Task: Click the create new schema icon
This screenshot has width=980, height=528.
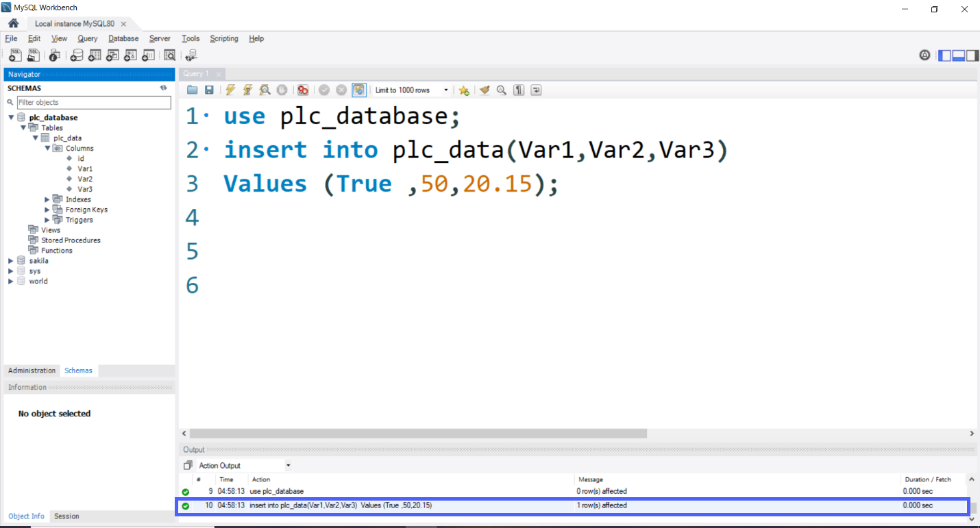Action: (x=77, y=55)
